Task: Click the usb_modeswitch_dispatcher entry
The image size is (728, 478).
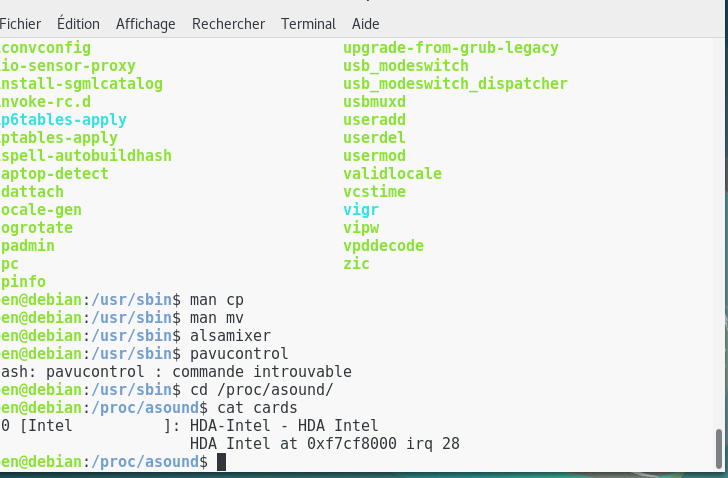Action: click(455, 84)
